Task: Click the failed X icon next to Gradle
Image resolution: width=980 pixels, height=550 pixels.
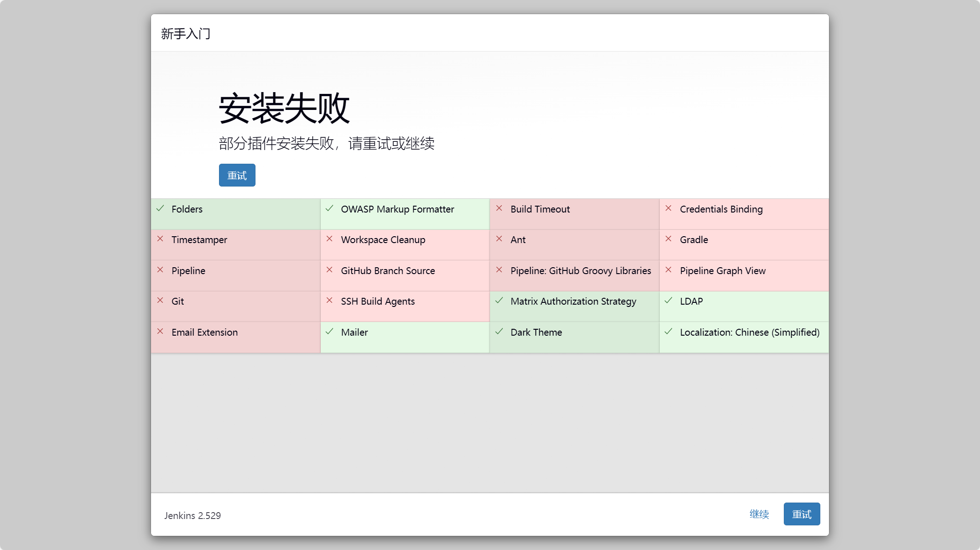Action: coord(668,239)
